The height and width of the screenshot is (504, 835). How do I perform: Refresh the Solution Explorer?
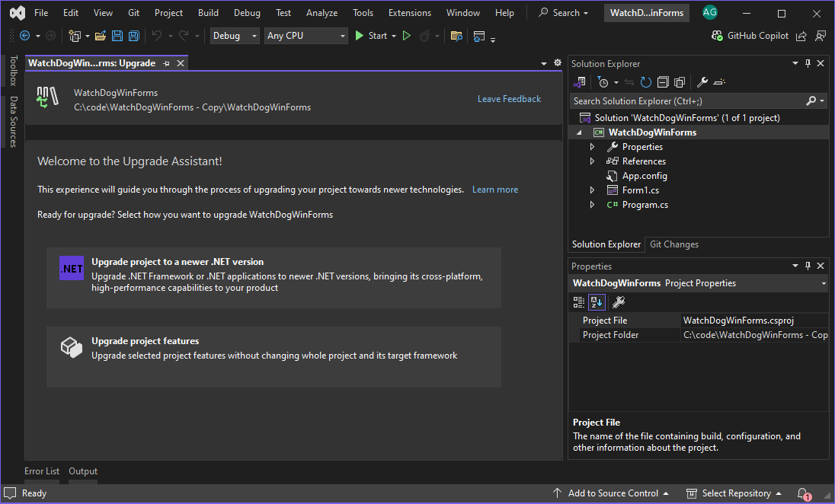click(645, 81)
